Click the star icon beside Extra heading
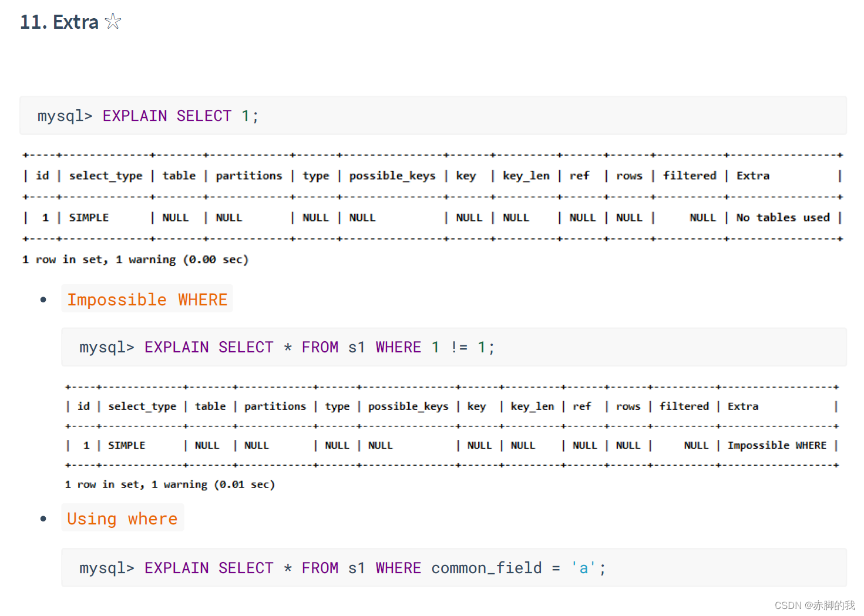Viewport: 864px width, 616px height. click(x=113, y=21)
